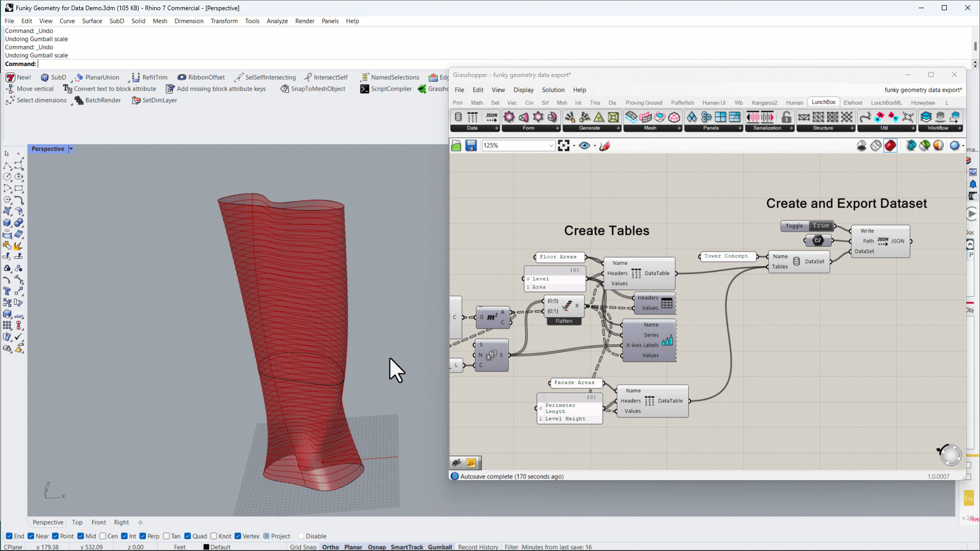Disable the Quad osnap checkbox
Image resolution: width=980 pixels, height=551 pixels.
coord(188,536)
